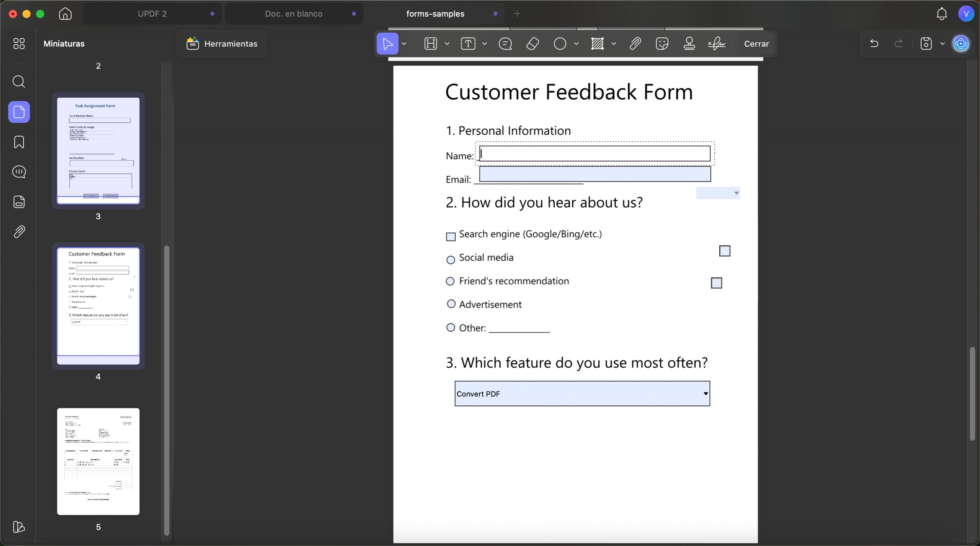Image resolution: width=980 pixels, height=546 pixels.
Task: Switch to Doc. en blanco tab
Action: coord(294,14)
